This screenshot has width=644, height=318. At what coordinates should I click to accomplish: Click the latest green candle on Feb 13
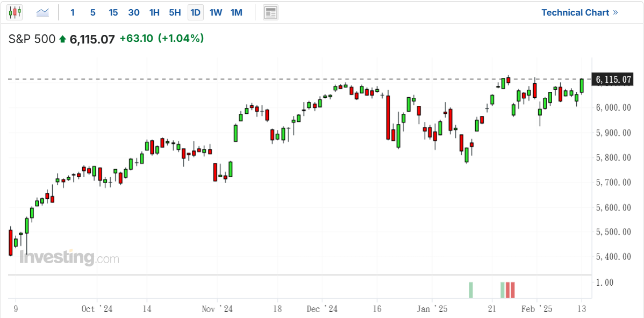(x=582, y=86)
